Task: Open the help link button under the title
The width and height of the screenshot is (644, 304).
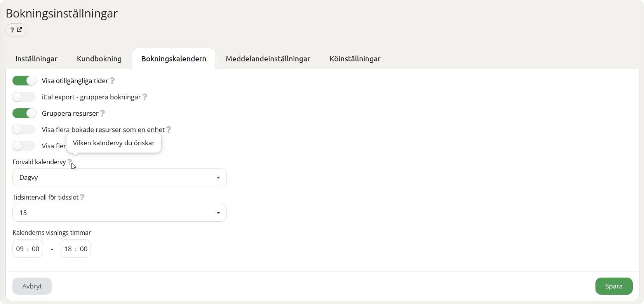Action: (16, 30)
